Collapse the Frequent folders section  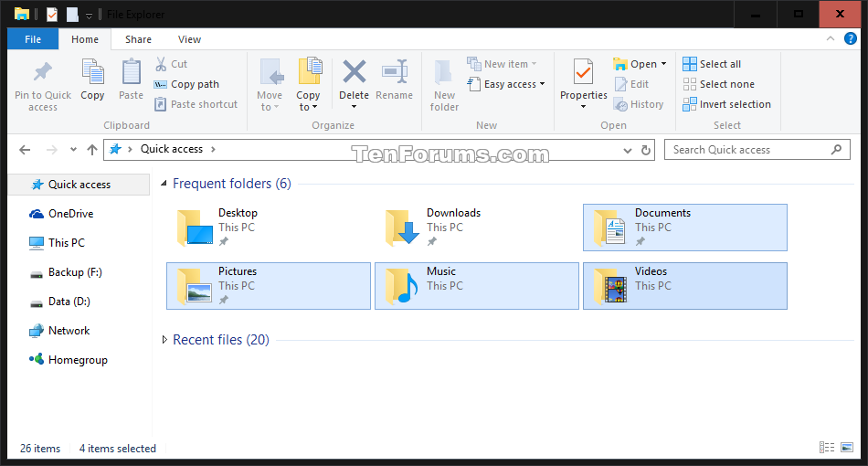pyautogui.click(x=164, y=183)
